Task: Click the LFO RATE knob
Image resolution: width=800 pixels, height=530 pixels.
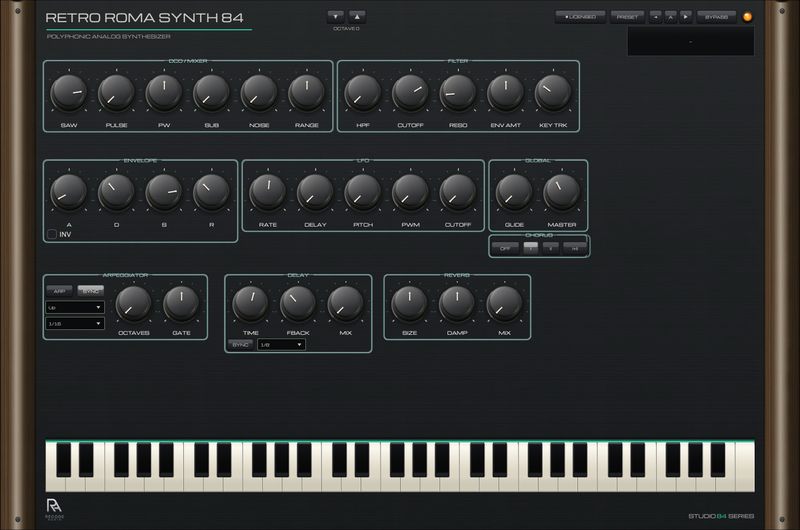Action: [x=267, y=192]
